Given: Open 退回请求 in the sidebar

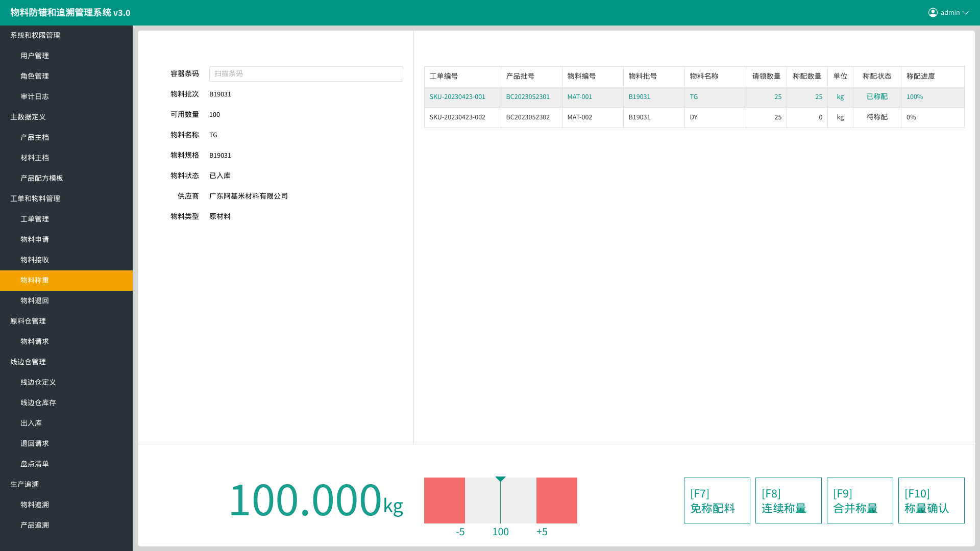Looking at the screenshot, I should [x=66, y=444].
